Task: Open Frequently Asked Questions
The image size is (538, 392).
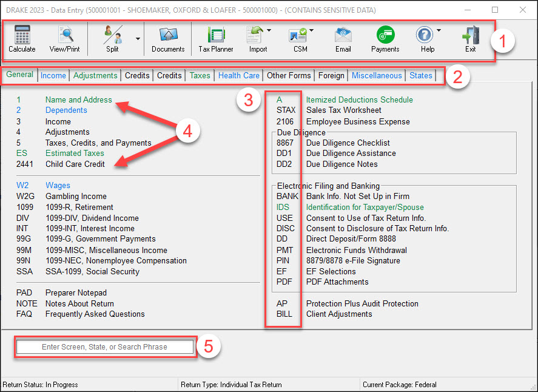Action: point(95,314)
